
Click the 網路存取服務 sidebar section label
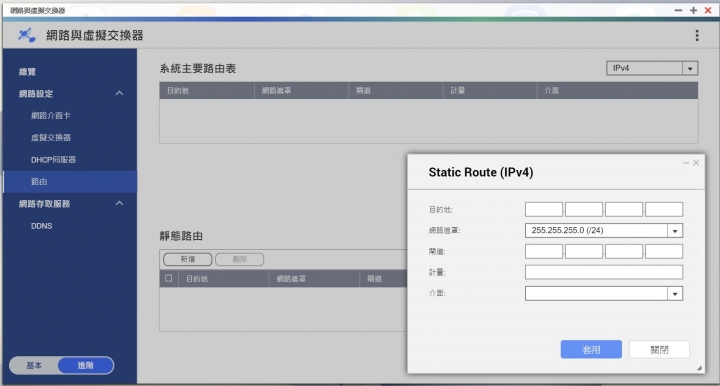click(x=44, y=204)
